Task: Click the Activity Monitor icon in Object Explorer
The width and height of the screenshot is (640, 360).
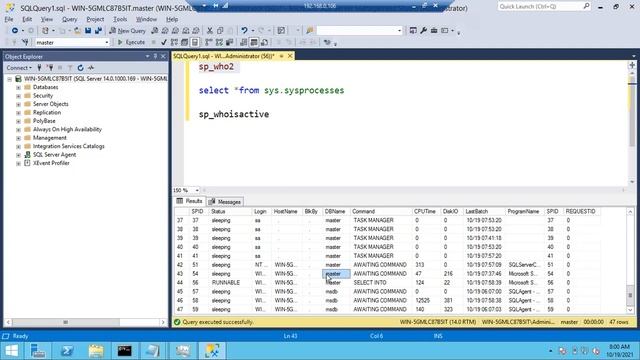Action: coord(91,68)
